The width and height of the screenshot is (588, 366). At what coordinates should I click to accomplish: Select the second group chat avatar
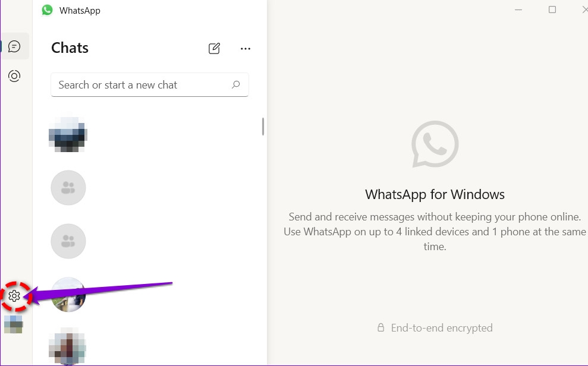pos(68,241)
